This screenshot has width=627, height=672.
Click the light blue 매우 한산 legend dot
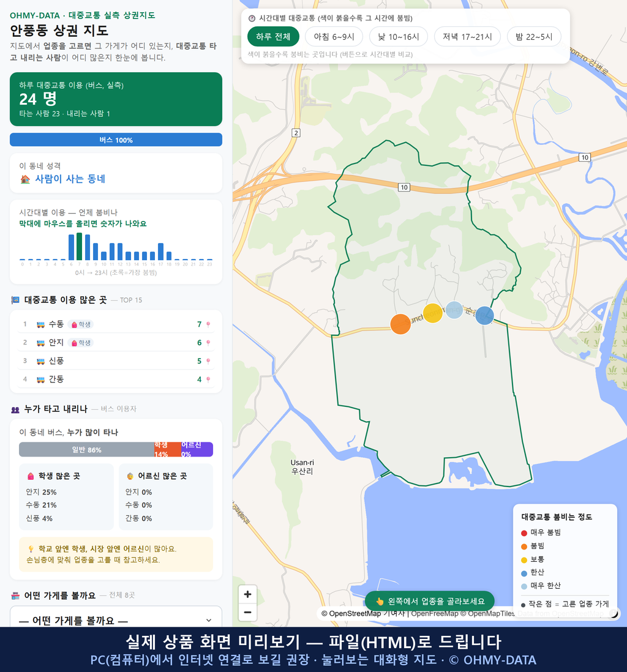click(524, 586)
